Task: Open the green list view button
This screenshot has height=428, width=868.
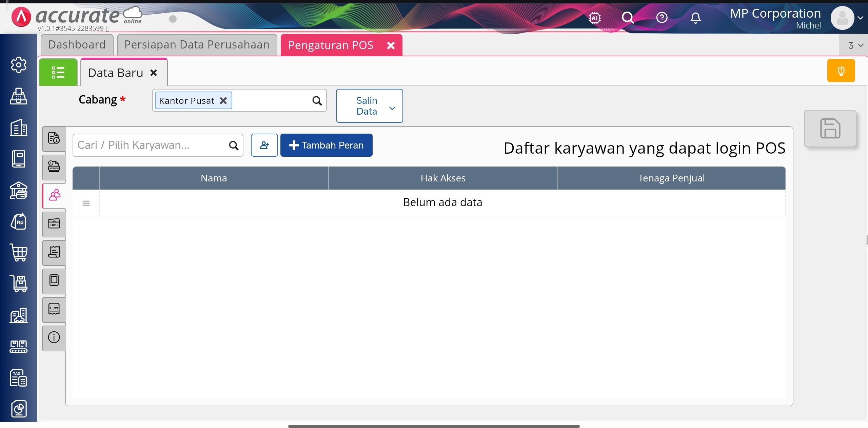Action: pyautogui.click(x=58, y=72)
